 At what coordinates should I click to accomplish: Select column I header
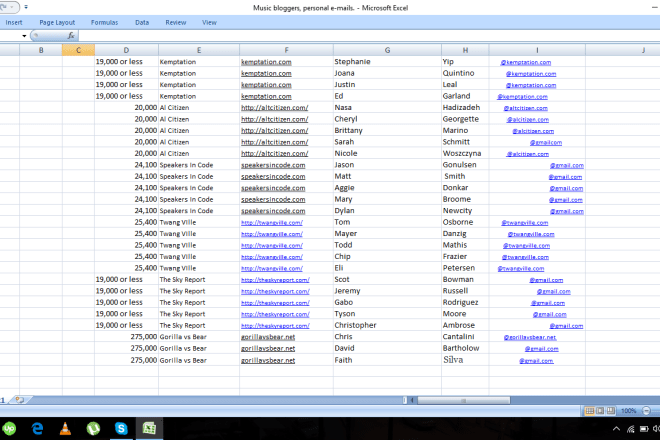537,50
